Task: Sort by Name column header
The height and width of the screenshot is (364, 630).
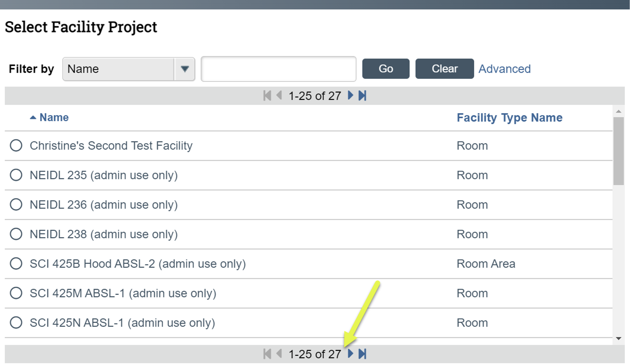Action: (x=54, y=117)
